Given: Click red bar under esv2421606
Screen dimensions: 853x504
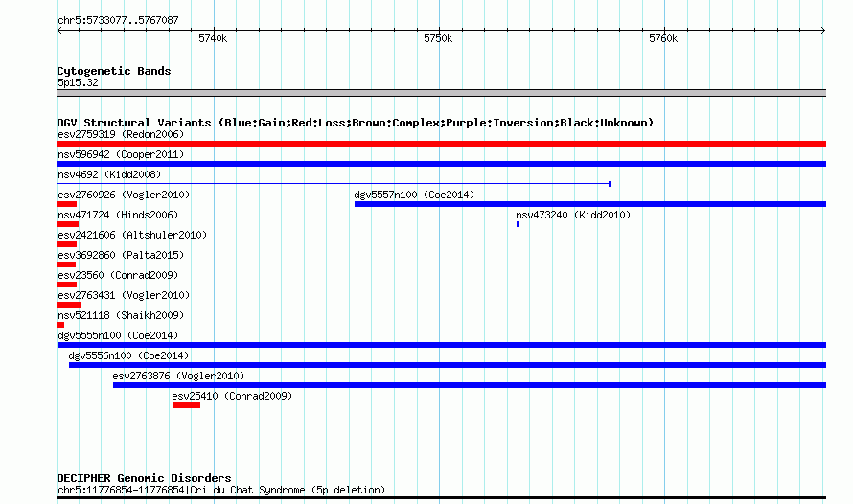Looking at the screenshot, I should (x=66, y=244).
